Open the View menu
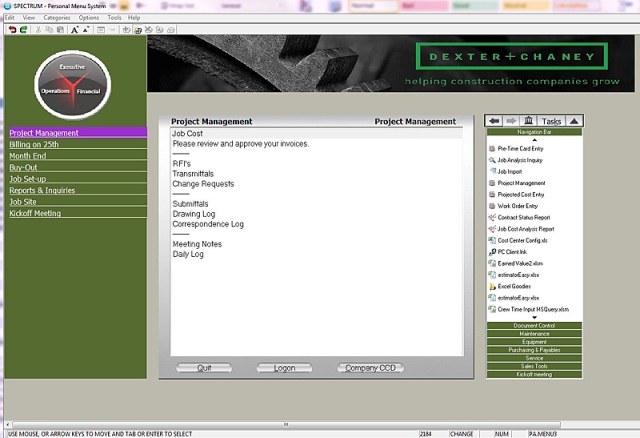Viewport: 640px width, 438px height. 29,18
